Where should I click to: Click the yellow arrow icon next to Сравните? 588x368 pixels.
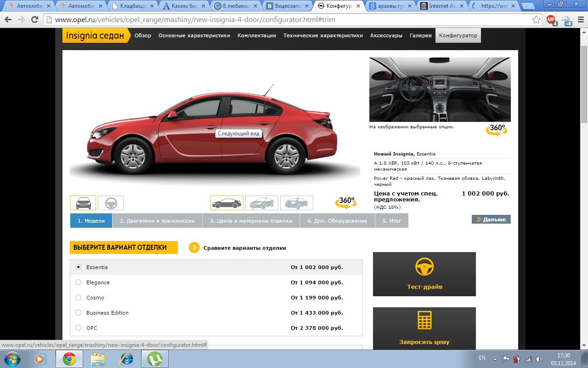point(194,248)
